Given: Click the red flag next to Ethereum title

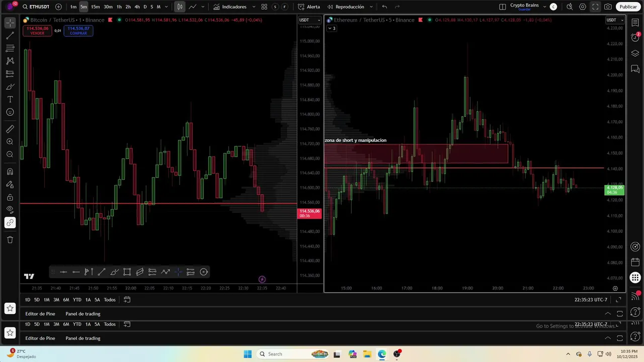Looking at the screenshot, I should (x=420, y=20).
